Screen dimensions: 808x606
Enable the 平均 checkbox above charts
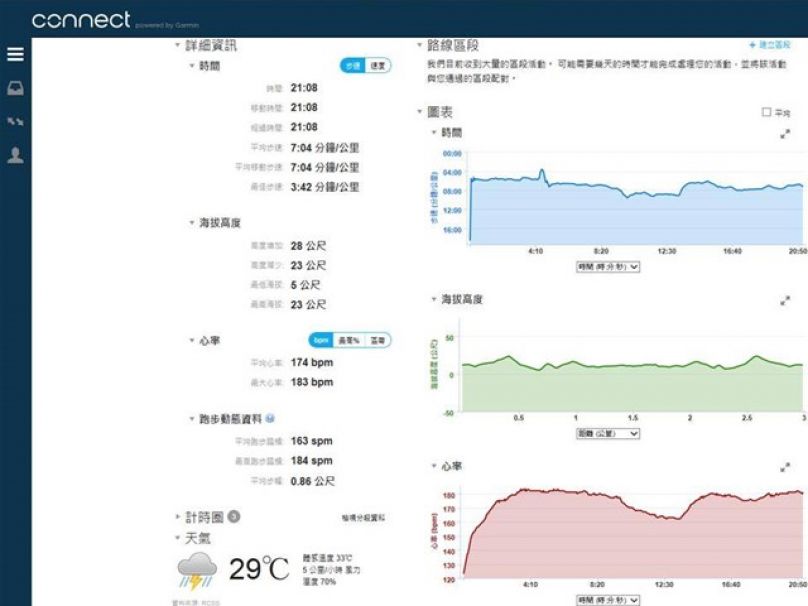(767, 113)
